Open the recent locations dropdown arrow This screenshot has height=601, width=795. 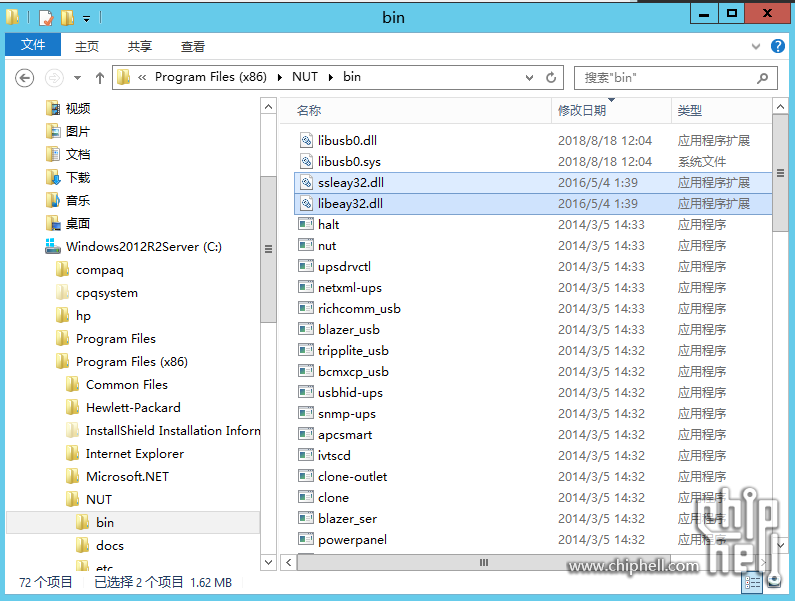coord(78,78)
